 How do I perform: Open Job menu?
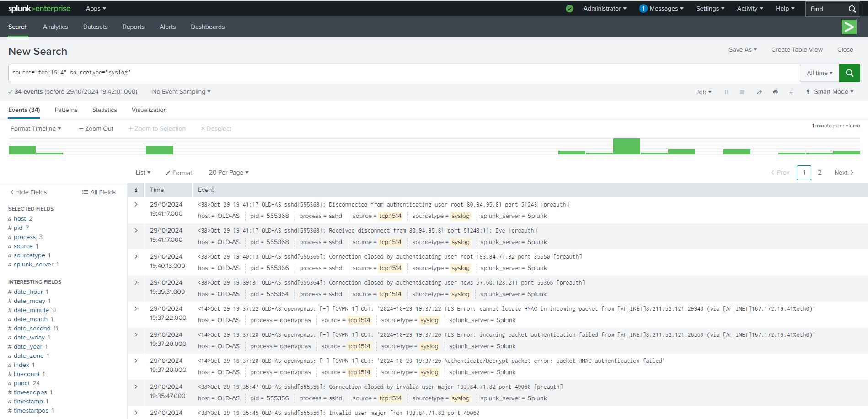click(703, 92)
